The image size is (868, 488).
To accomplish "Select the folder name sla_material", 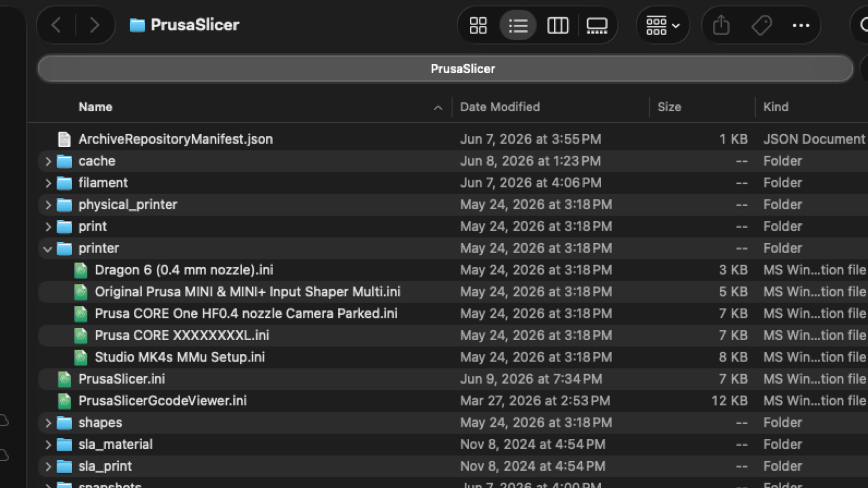I will (x=115, y=444).
